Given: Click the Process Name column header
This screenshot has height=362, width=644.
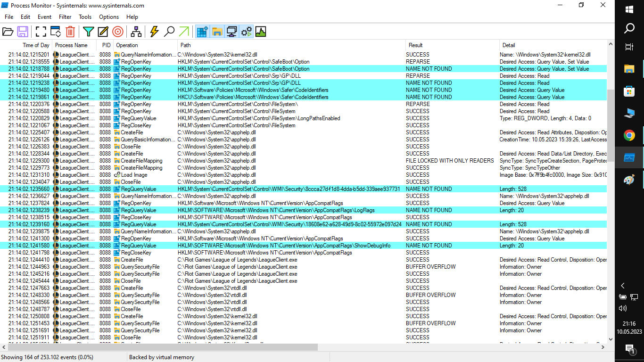Looking at the screenshot, I should (x=74, y=45).
